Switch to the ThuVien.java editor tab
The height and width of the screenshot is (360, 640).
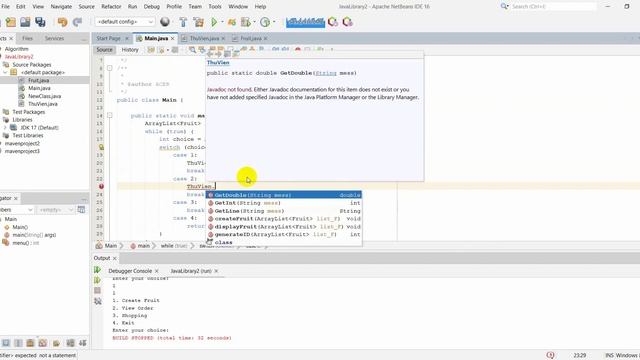[x=204, y=38]
